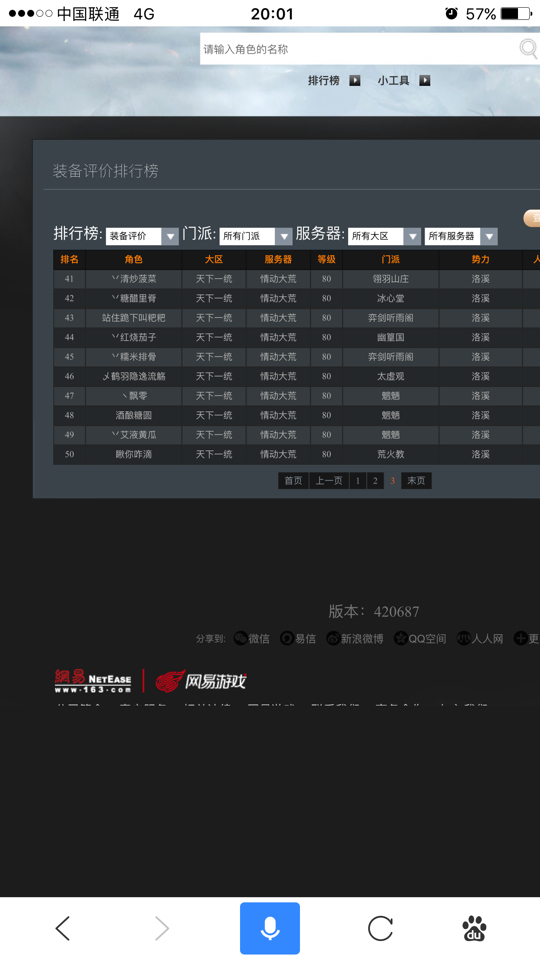Share to 新浪微博 via its icon
The image size is (540, 960).
tap(333, 639)
